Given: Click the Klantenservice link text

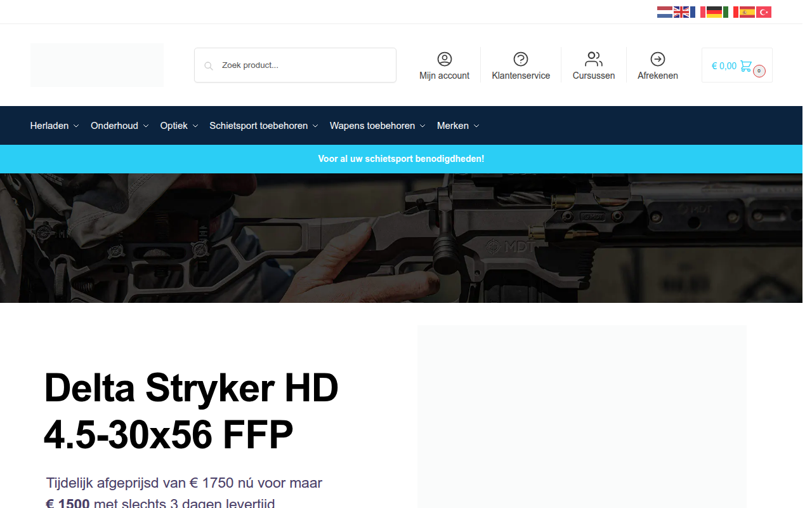Looking at the screenshot, I should pyautogui.click(x=521, y=76).
